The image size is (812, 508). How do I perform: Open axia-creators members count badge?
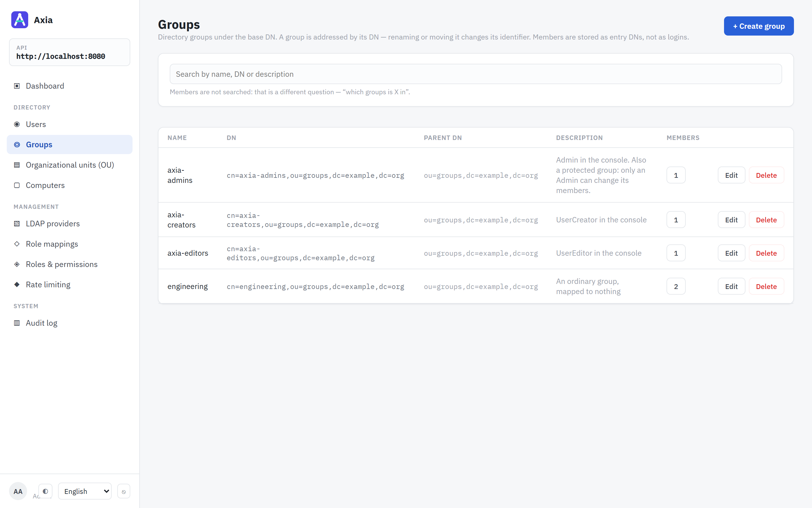coord(676,220)
